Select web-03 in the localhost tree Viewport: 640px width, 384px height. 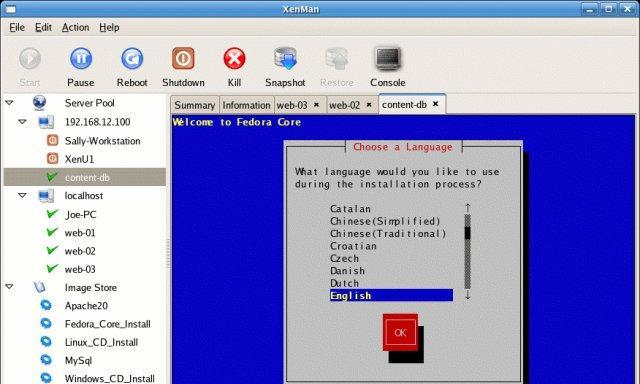point(80,269)
